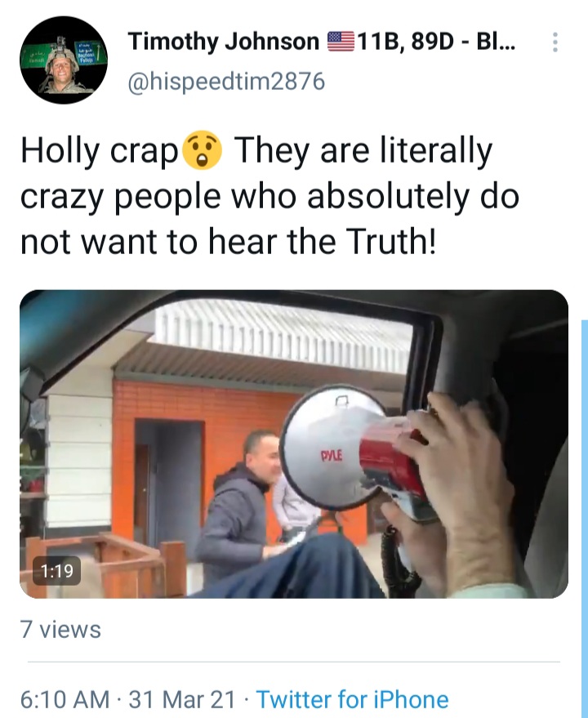Screen dimensions: 588x718
Task: Click the "not want to hear the Truth!" line
Action: [x=228, y=241]
